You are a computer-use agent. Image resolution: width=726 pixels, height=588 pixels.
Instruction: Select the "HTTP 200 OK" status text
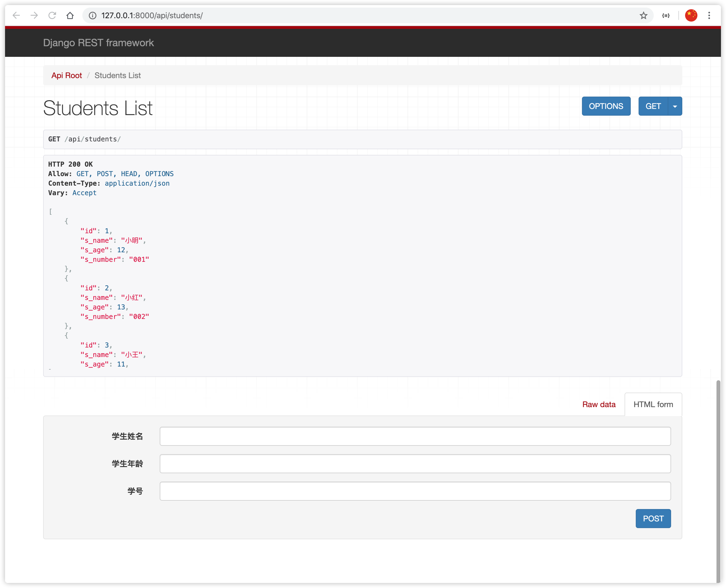[x=71, y=164]
